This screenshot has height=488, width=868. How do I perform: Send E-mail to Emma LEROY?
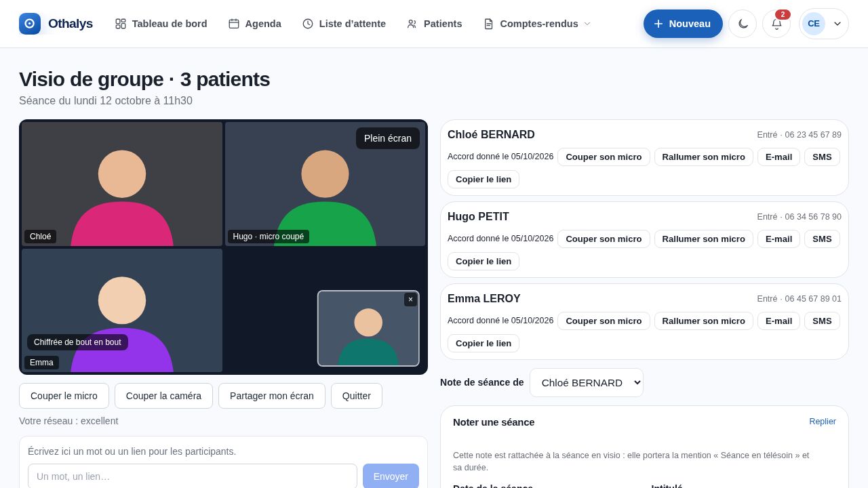click(778, 321)
